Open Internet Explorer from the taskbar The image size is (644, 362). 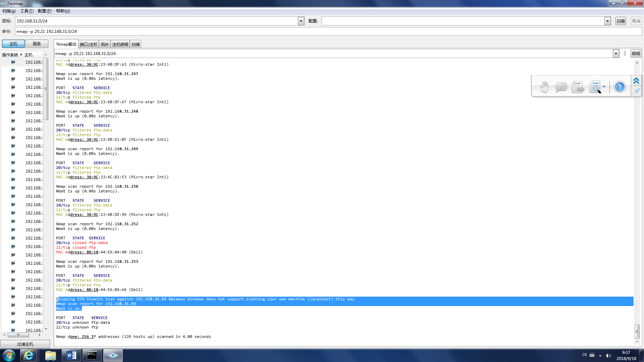click(29, 355)
